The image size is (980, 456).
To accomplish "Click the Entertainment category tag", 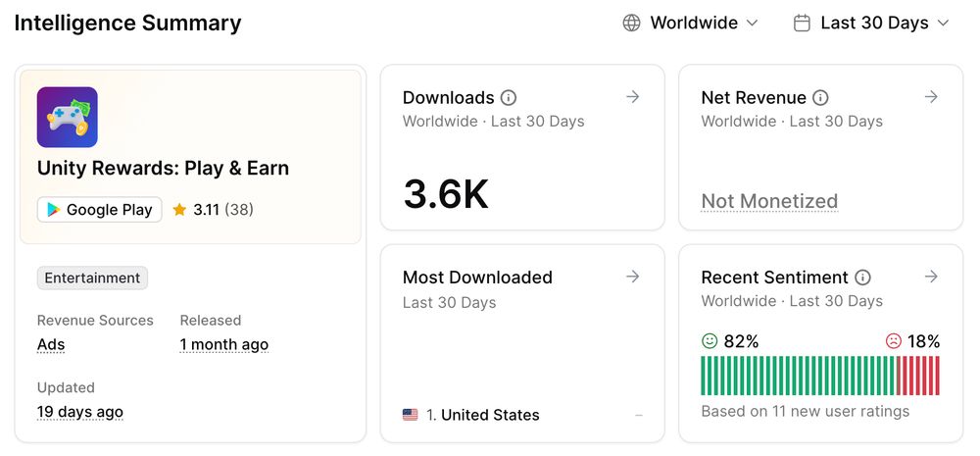I will [92, 278].
